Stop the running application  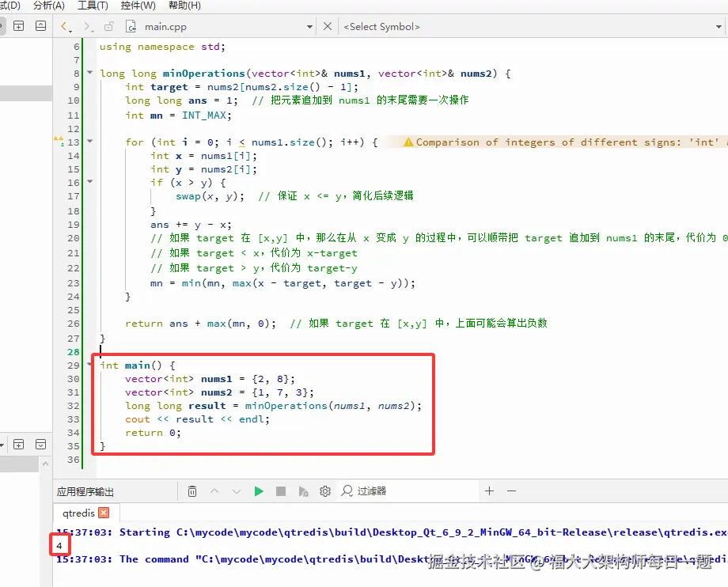281,491
